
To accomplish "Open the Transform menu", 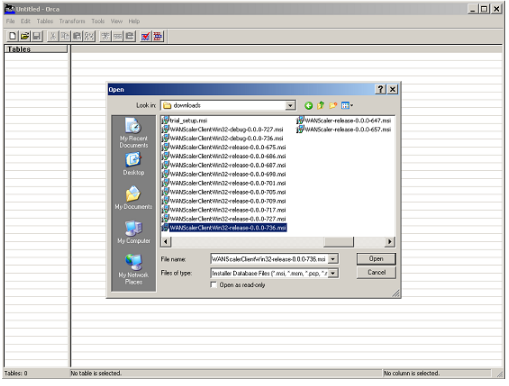I will tap(72, 21).
